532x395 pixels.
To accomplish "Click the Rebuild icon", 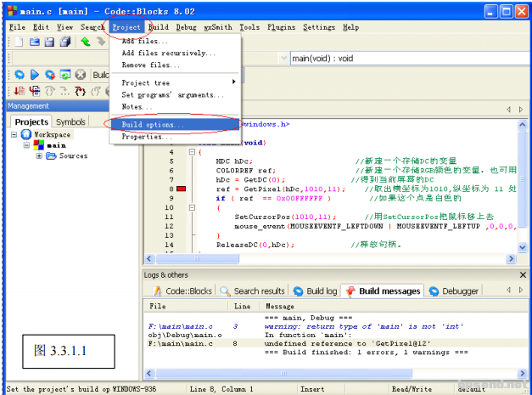I will pyautogui.click(x=64, y=75).
